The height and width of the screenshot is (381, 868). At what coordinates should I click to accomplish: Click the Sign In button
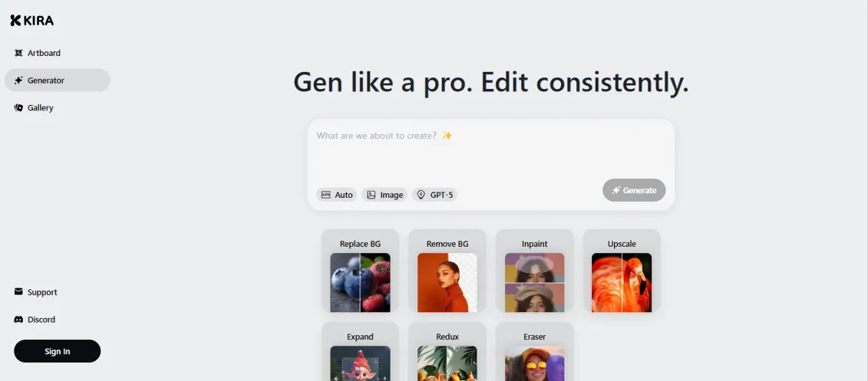coord(58,351)
